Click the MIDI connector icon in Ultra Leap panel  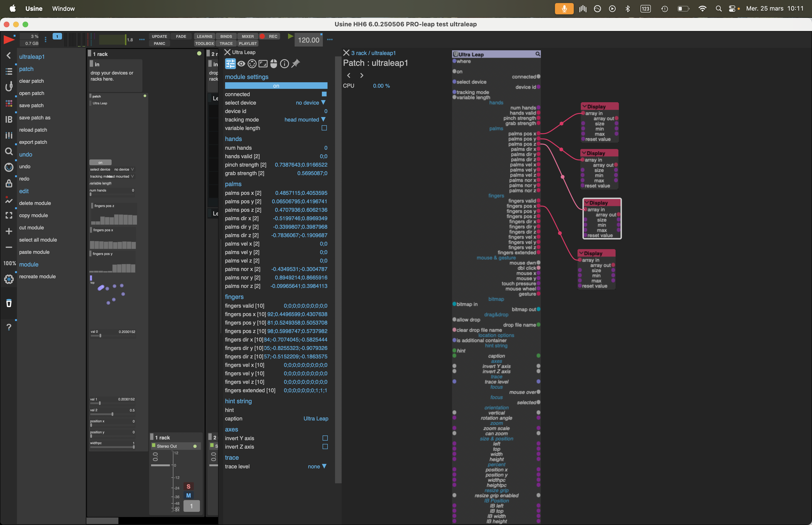tap(252, 64)
